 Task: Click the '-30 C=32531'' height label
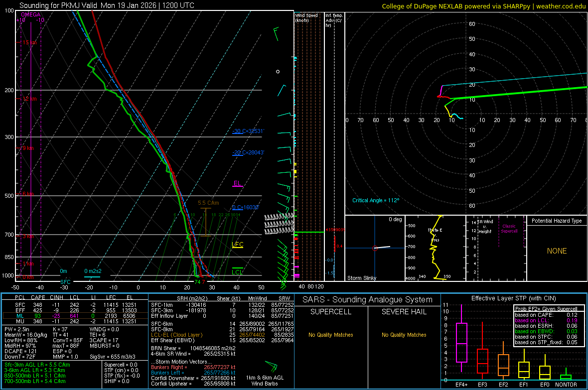click(x=248, y=131)
